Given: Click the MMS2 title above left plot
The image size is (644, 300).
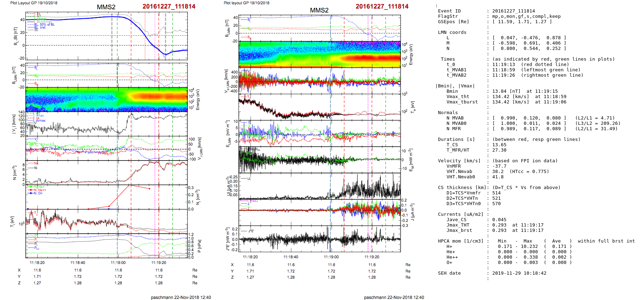Looking at the screenshot, I should 106,7.
